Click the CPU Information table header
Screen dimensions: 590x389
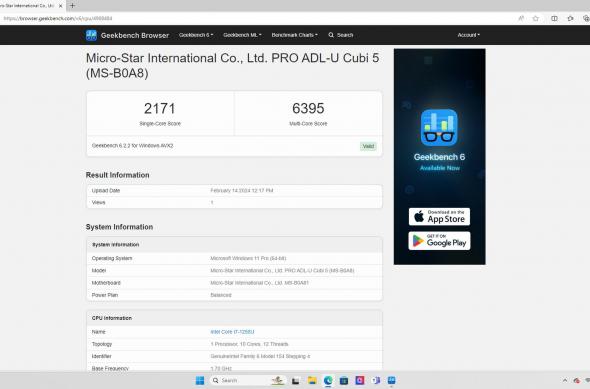pyautogui.click(x=234, y=318)
